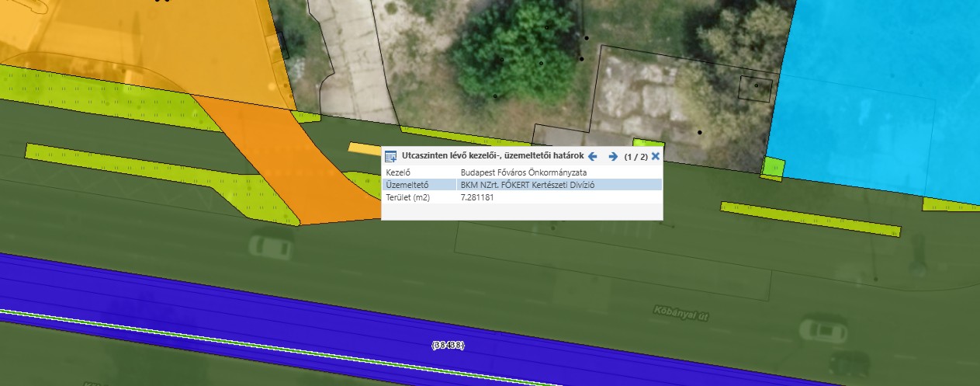Close the feature info popup

(x=656, y=156)
